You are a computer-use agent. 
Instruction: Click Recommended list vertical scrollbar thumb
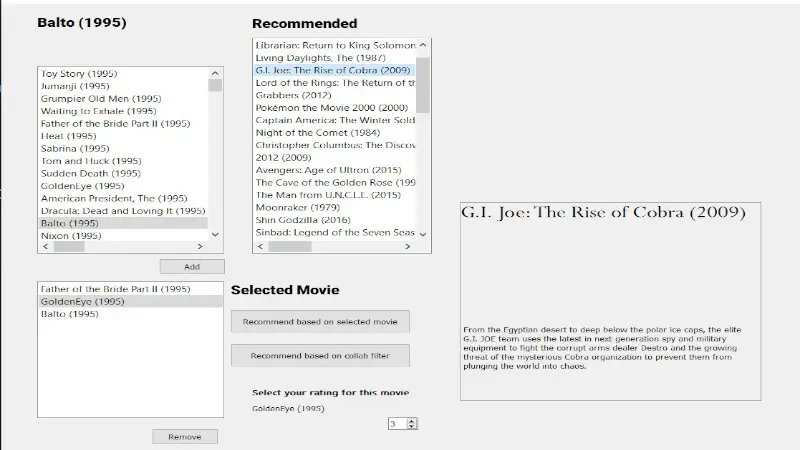[x=423, y=85]
